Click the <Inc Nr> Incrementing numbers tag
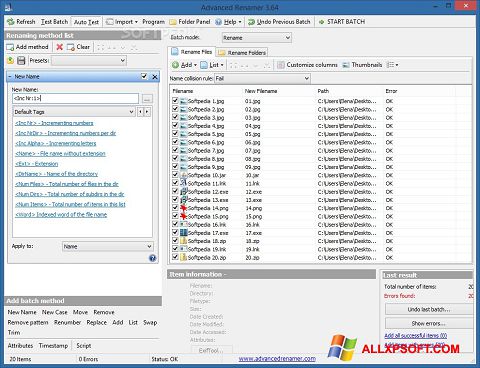 coord(54,123)
